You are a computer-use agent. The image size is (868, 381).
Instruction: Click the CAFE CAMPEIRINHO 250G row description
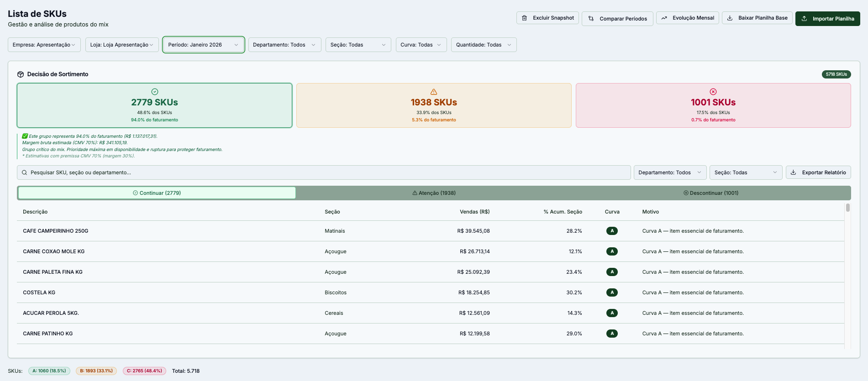point(56,231)
